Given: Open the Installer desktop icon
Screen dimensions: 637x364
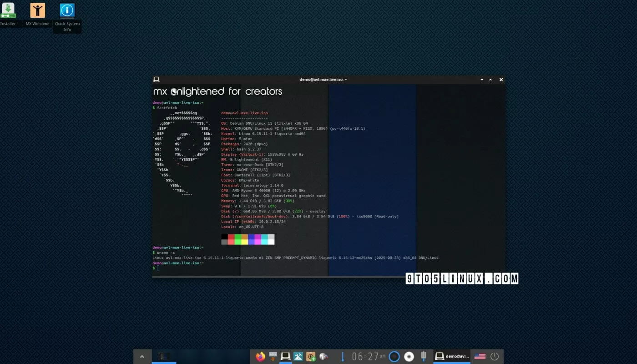Looking at the screenshot, I should point(8,11).
